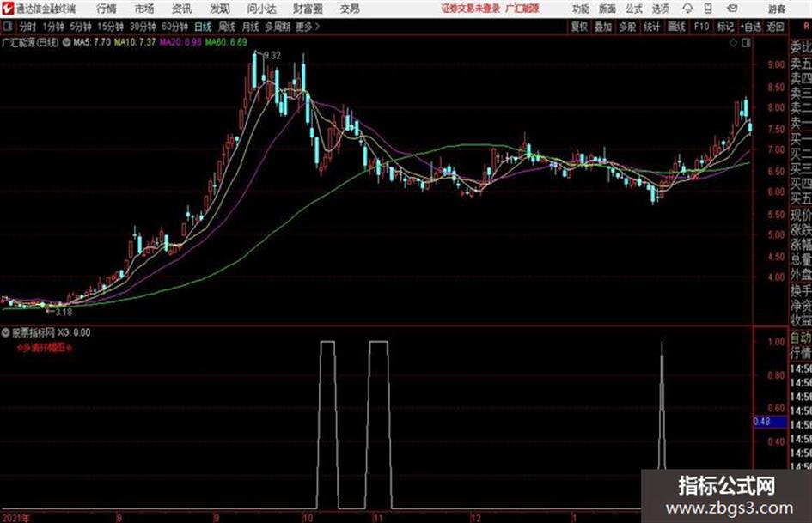Open the 市场 menu
812x523 pixels.
pyautogui.click(x=144, y=9)
